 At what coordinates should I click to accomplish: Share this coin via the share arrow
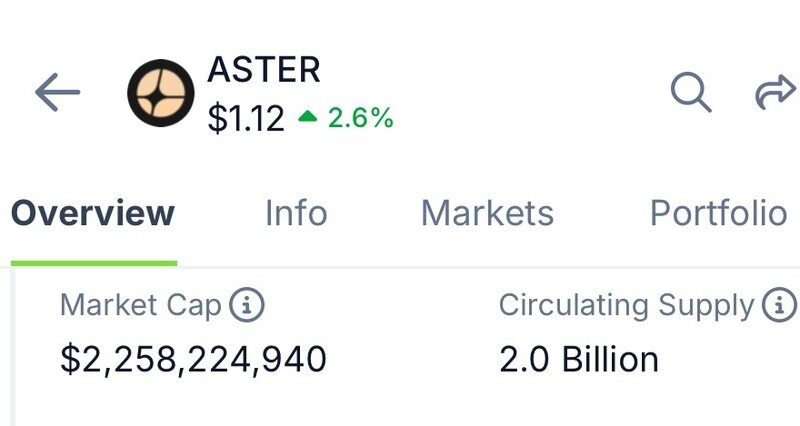(x=774, y=93)
